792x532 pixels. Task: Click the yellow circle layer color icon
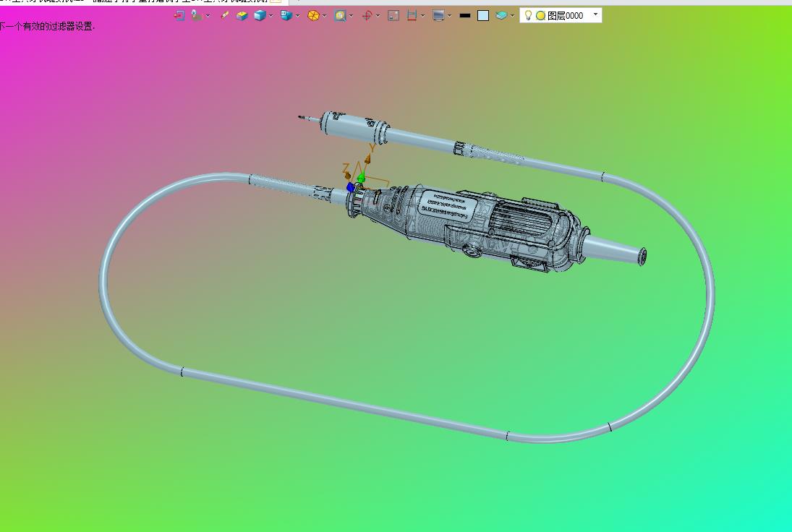pyautogui.click(x=540, y=16)
